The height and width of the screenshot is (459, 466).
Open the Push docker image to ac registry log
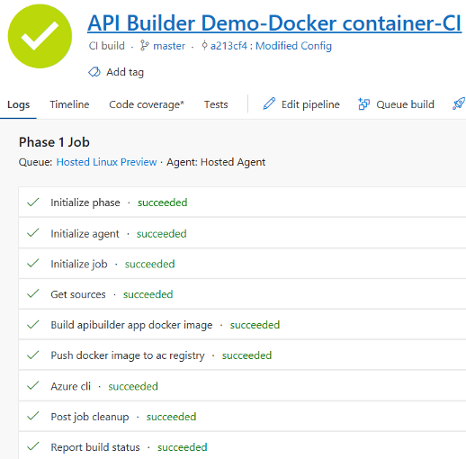(x=242, y=355)
